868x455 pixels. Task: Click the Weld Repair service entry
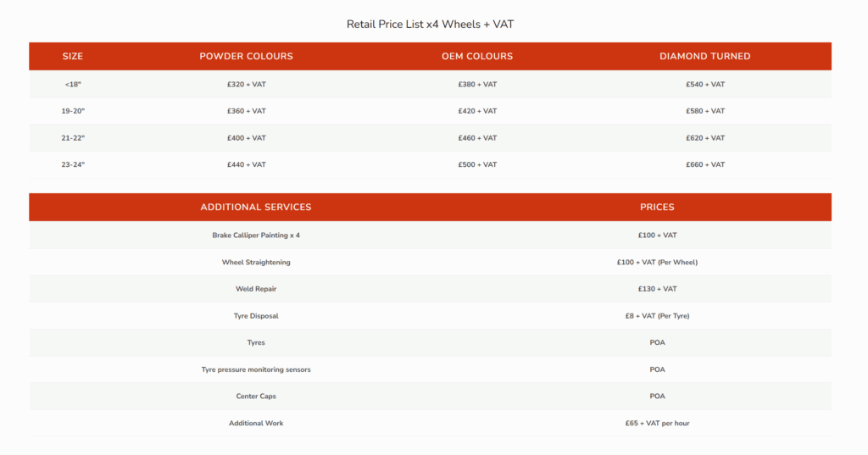[255, 289]
